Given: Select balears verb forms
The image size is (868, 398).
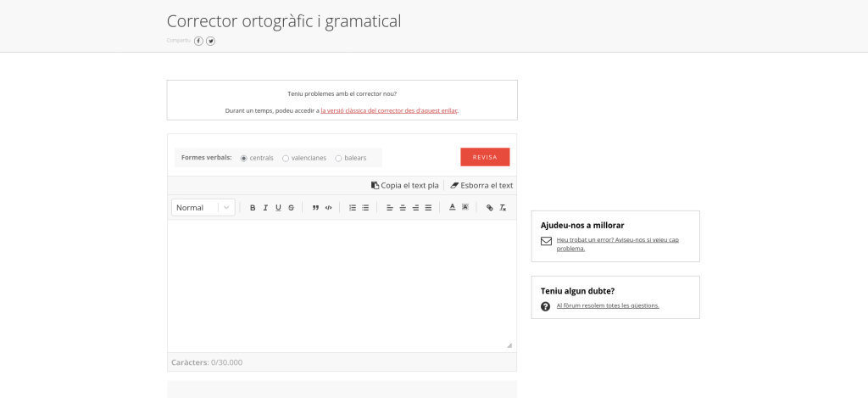Looking at the screenshot, I should coord(338,158).
